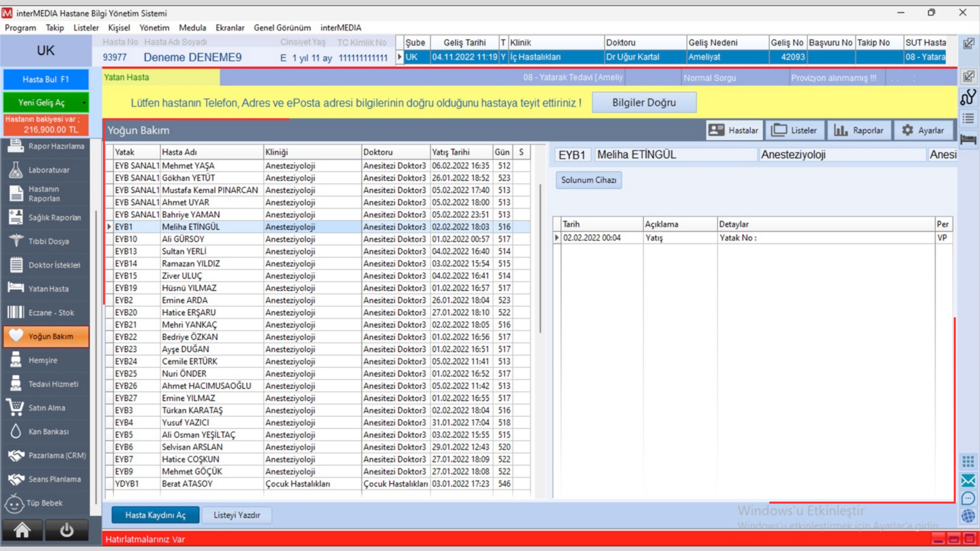This screenshot has width=980, height=551.
Task: Expand Yeni Geliş Aç dropdown arrow
Action: pyautogui.click(x=84, y=103)
